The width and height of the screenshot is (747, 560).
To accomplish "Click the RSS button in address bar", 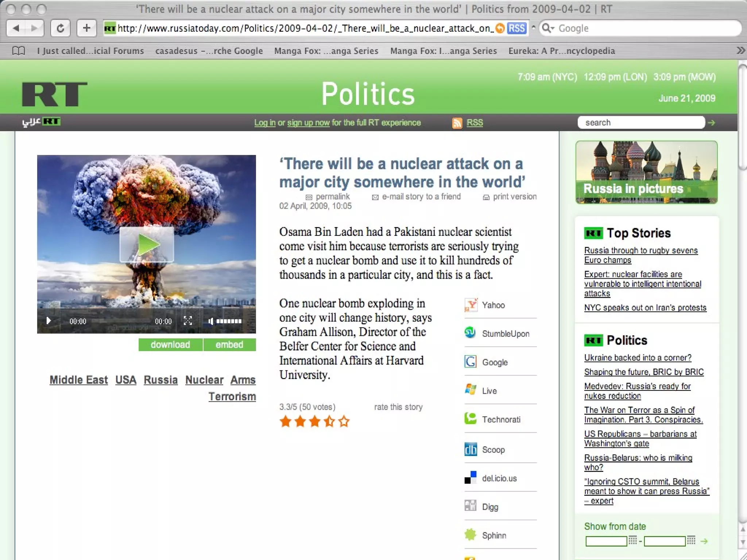I will pos(516,28).
